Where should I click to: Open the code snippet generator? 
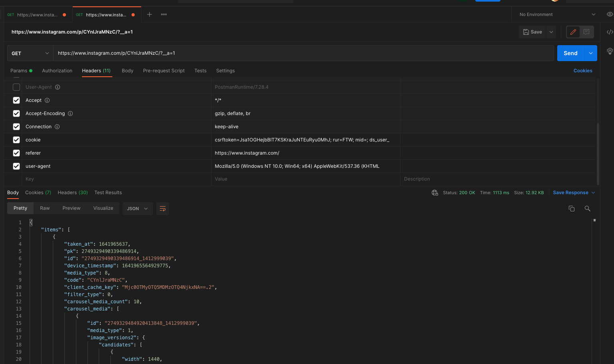[x=609, y=32]
